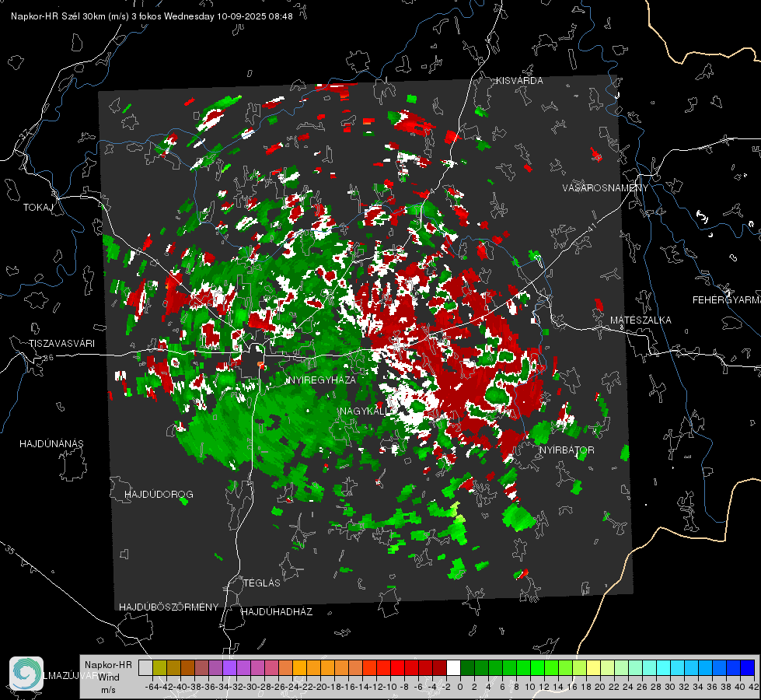Click the legend value -30
Screen dimensions: 761x700
[x=250, y=687]
